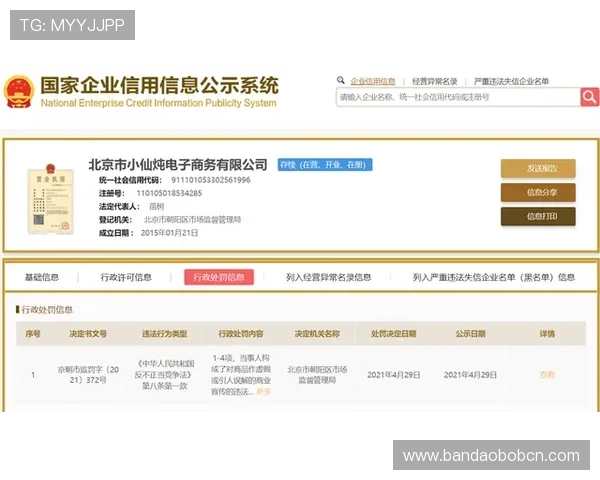Click the 查看 details link in row 1
600x480 pixels.
pos(547,375)
